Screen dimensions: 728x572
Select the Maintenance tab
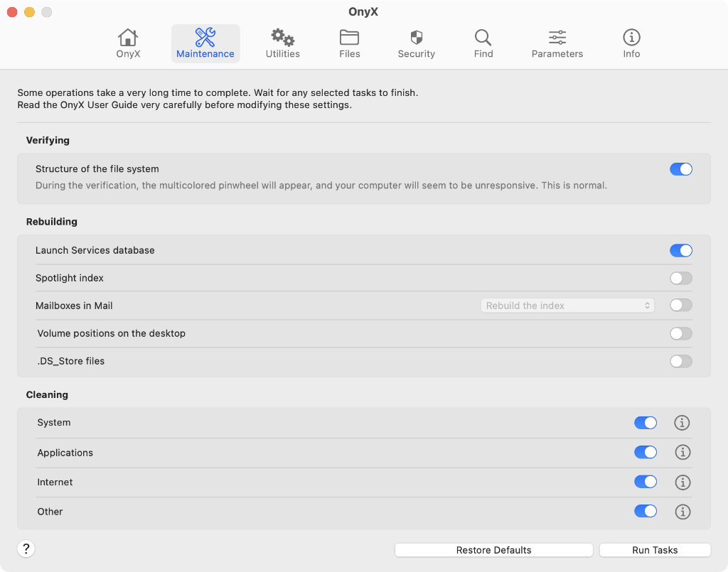205,43
